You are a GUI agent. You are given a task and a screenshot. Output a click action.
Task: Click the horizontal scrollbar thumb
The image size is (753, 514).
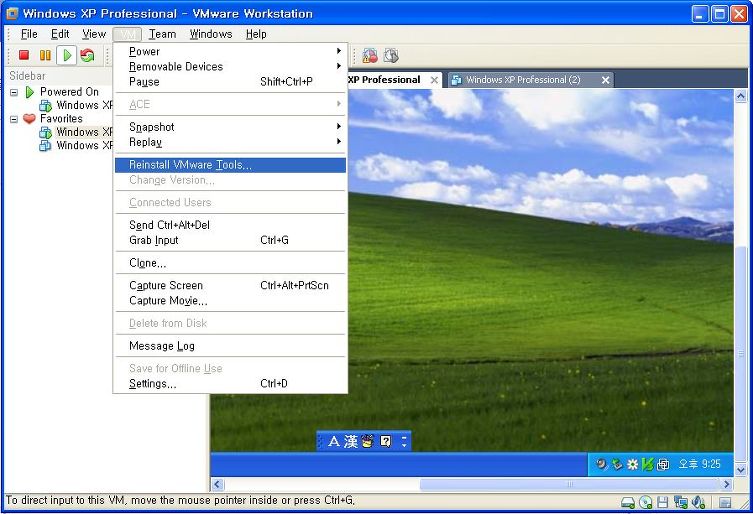570,484
